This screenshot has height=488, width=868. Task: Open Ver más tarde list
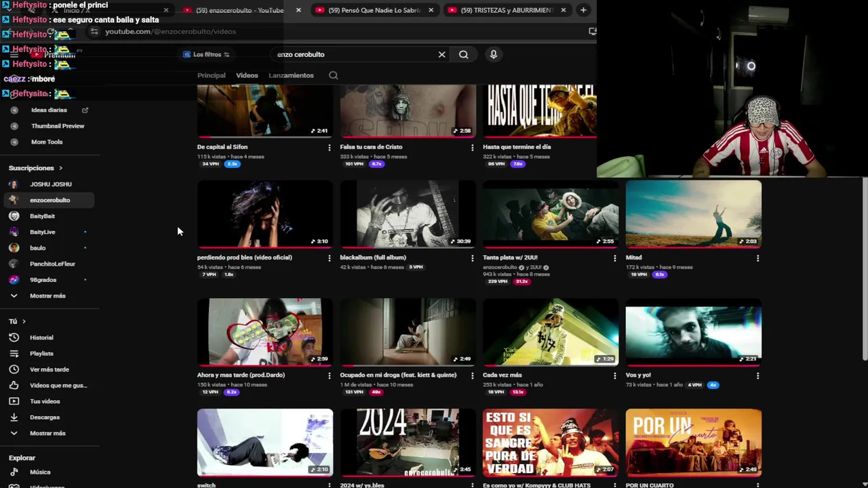point(50,369)
